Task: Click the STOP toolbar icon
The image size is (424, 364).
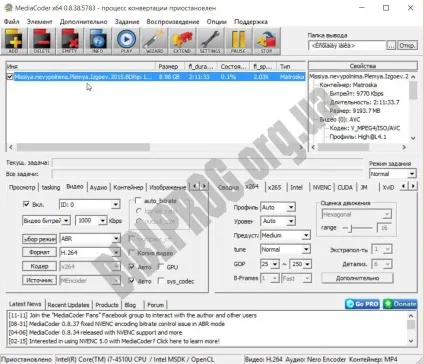Action: point(266,41)
